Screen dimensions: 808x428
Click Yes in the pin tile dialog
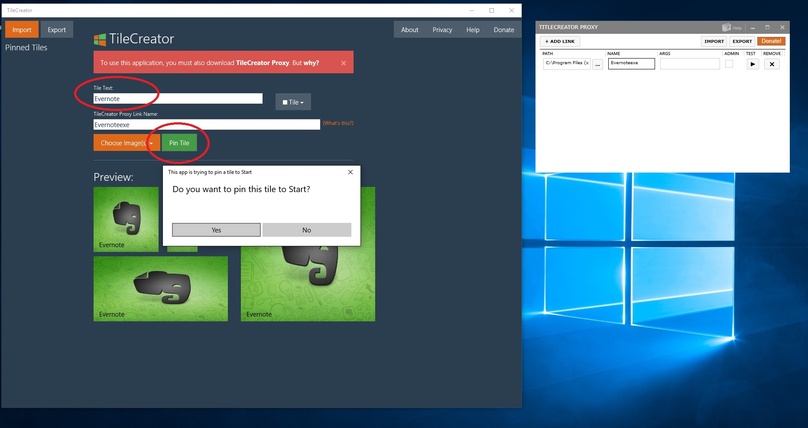click(x=216, y=230)
